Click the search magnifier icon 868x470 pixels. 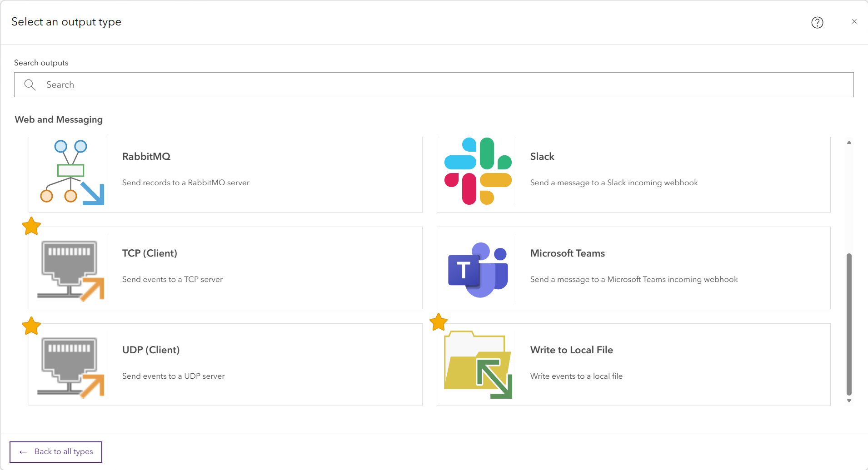point(30,85)
